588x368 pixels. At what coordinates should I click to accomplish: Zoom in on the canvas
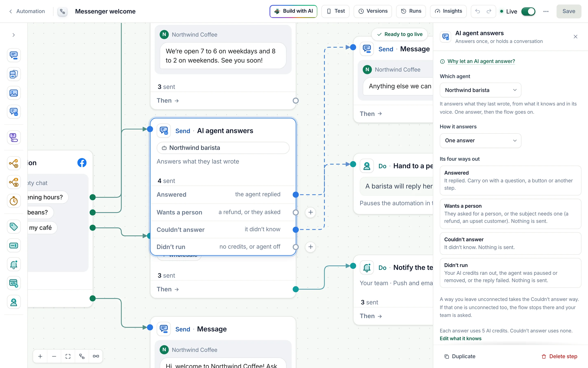click(x=40, y=356)
